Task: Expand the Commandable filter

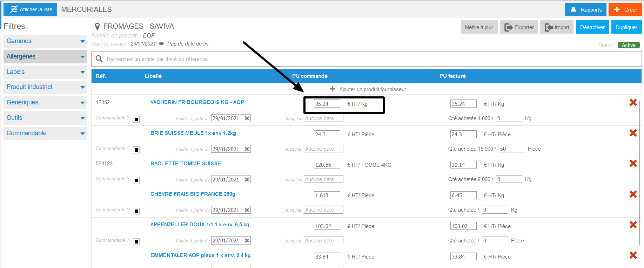Action: 45,133
